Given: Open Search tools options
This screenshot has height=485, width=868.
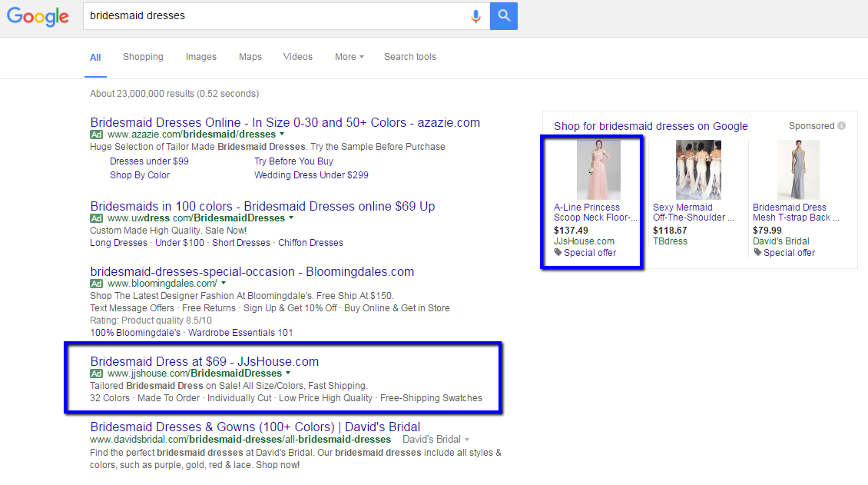Looking at the screenshot, I should pos(409,57).
